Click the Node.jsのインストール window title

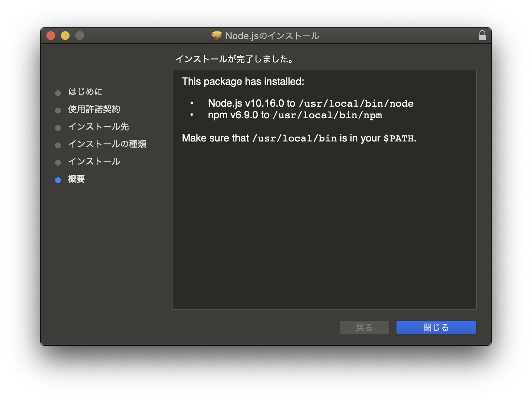273,36
